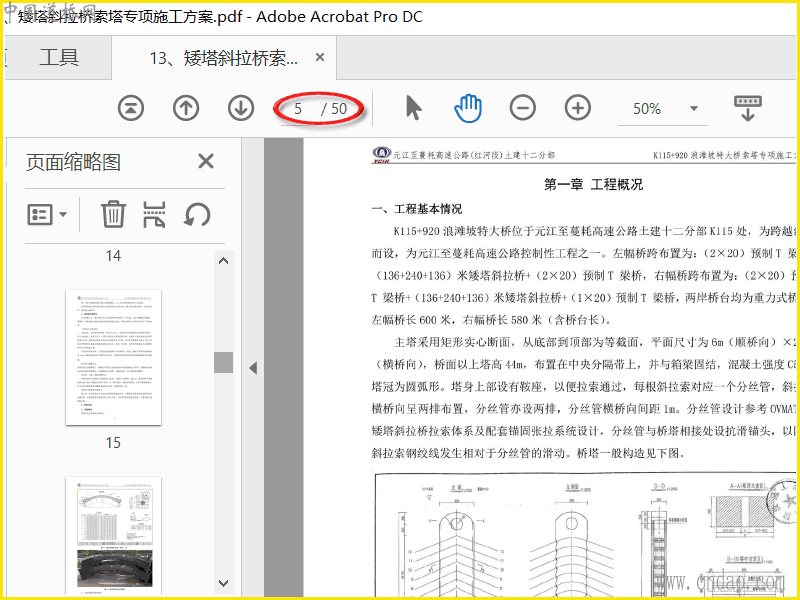Select the page 15 thumbnail
Screen dimensions: 800x600
pyautogui.click(x=113, y=358)
